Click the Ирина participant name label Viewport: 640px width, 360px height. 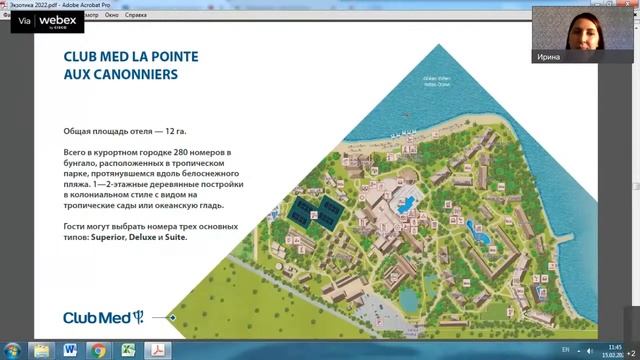[x=548, y=57]
